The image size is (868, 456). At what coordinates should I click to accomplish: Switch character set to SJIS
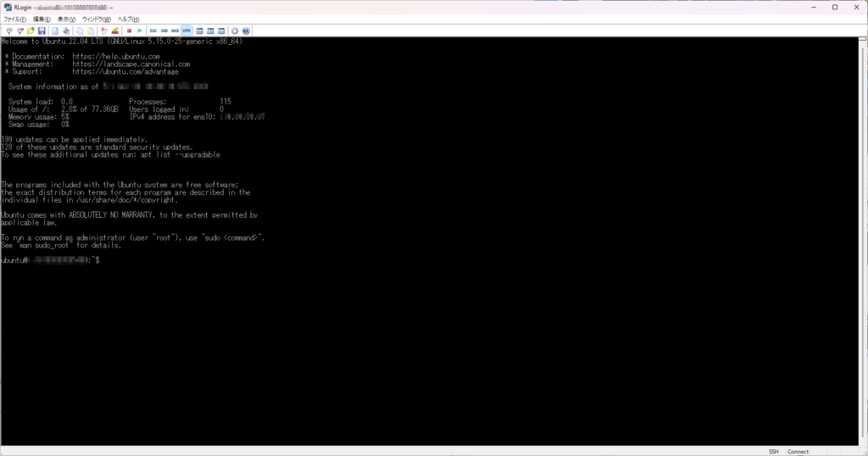coord(164,31)
